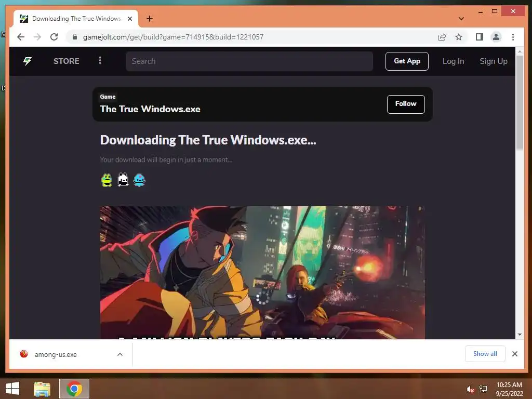Open the Chrome profile avatar menu

tap(496, 37)
